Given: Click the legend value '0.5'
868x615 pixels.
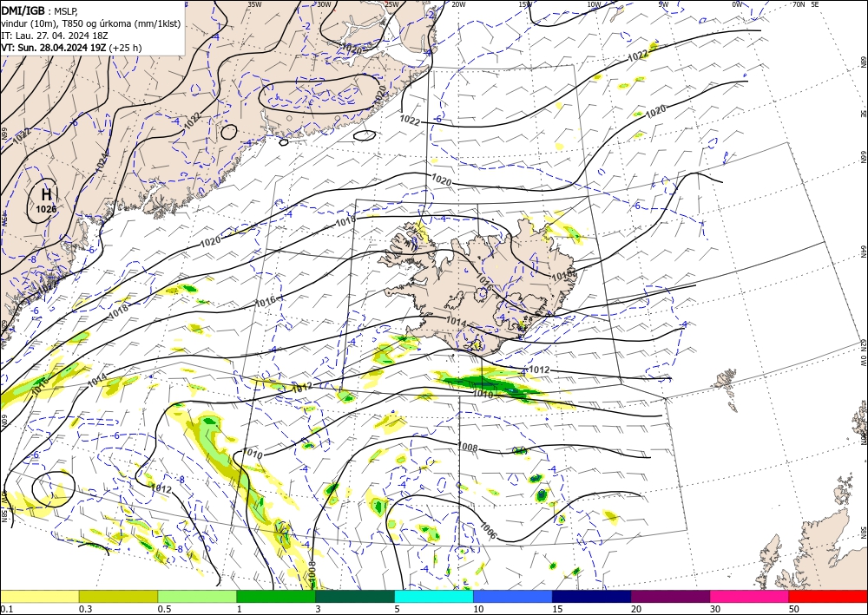Looking at the screenshot, I should click(164, 609).
